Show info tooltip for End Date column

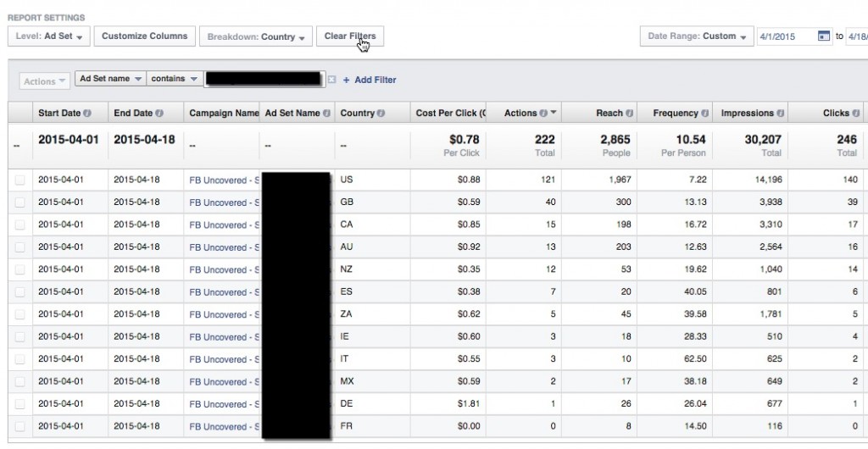tap(159, 113)
